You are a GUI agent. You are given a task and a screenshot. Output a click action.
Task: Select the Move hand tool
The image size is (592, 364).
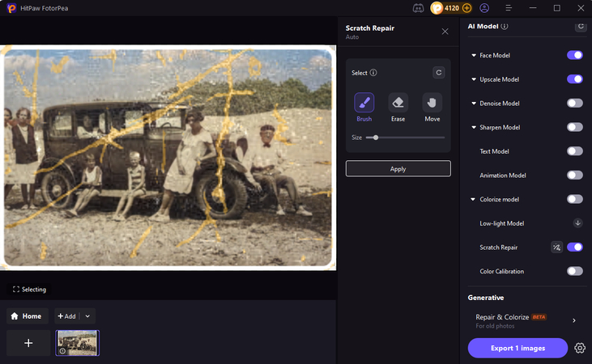pyautogui.click(x=432, y=103)
